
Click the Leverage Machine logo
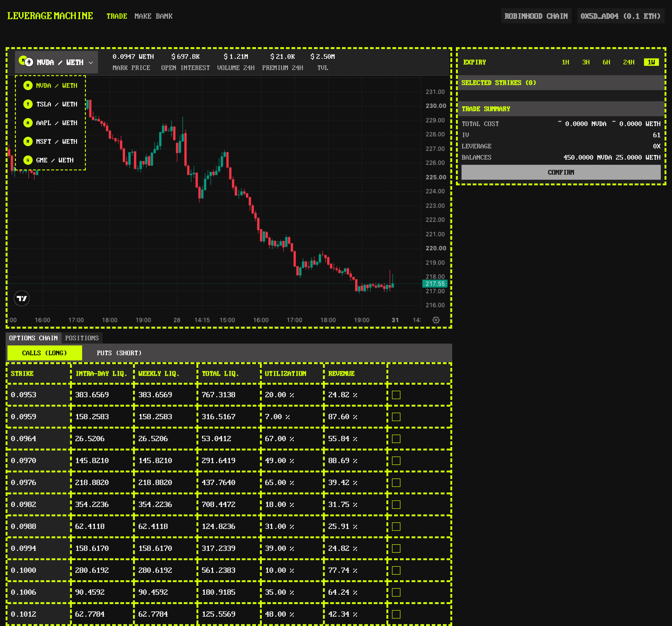coord(50,16)
